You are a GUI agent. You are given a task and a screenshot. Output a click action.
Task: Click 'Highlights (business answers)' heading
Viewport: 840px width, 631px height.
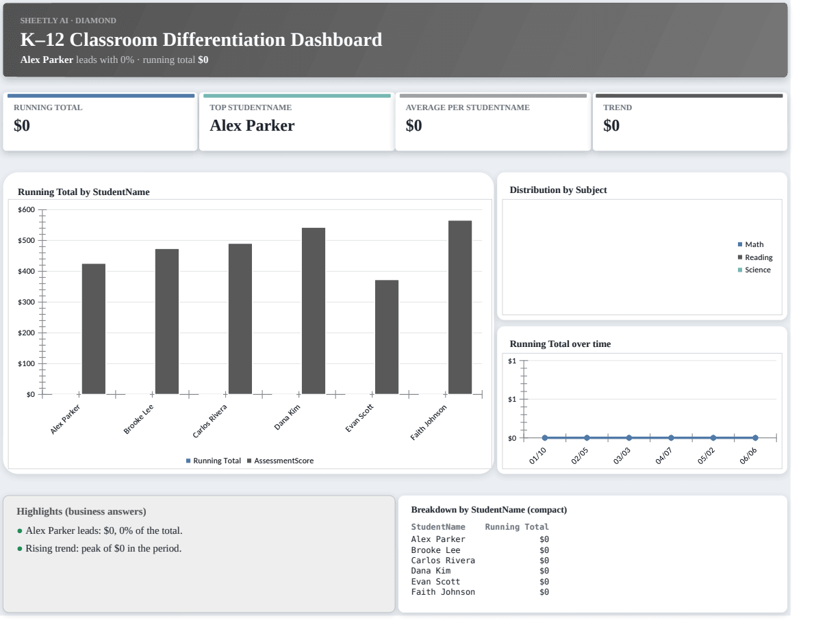point(81,511)
